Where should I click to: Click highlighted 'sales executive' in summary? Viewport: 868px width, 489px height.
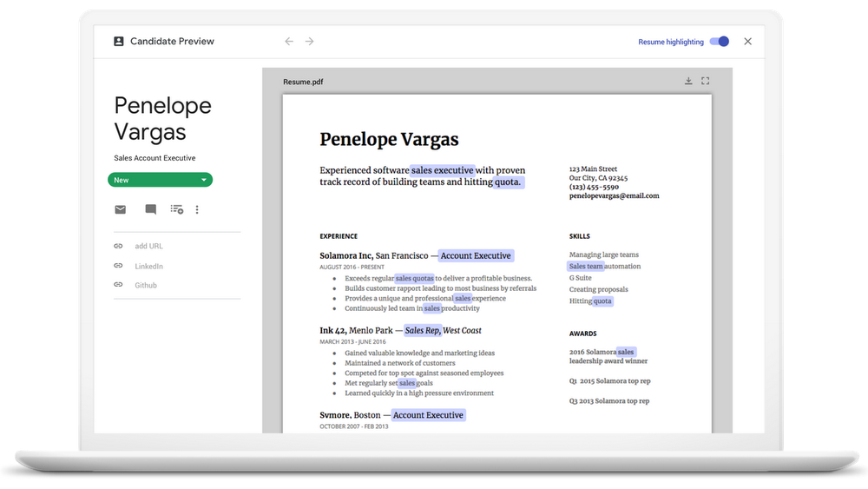pyautogui.click(x=443, y=170)
